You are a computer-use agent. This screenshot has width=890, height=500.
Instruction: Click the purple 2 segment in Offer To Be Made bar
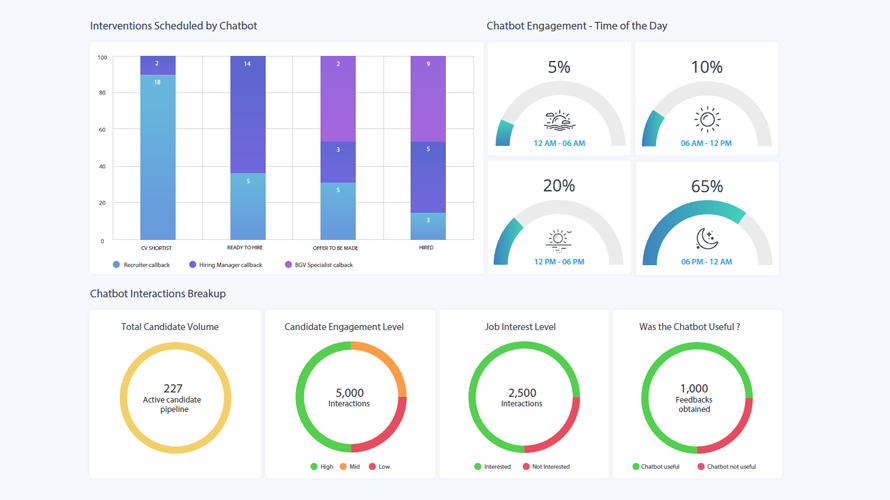click(x=338, y=99)
